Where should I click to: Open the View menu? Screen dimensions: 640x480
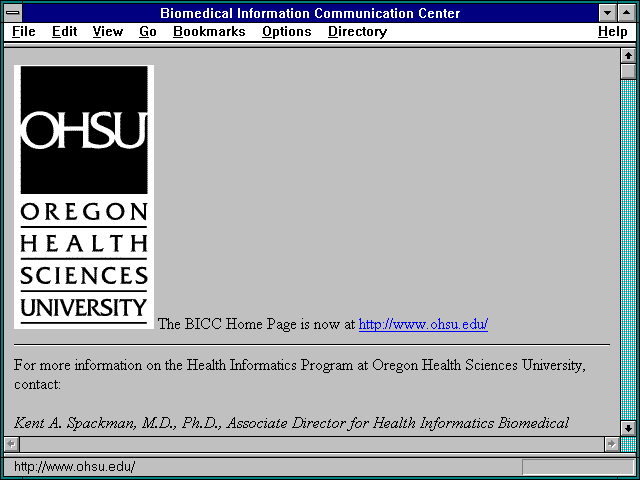pos(108,32)
